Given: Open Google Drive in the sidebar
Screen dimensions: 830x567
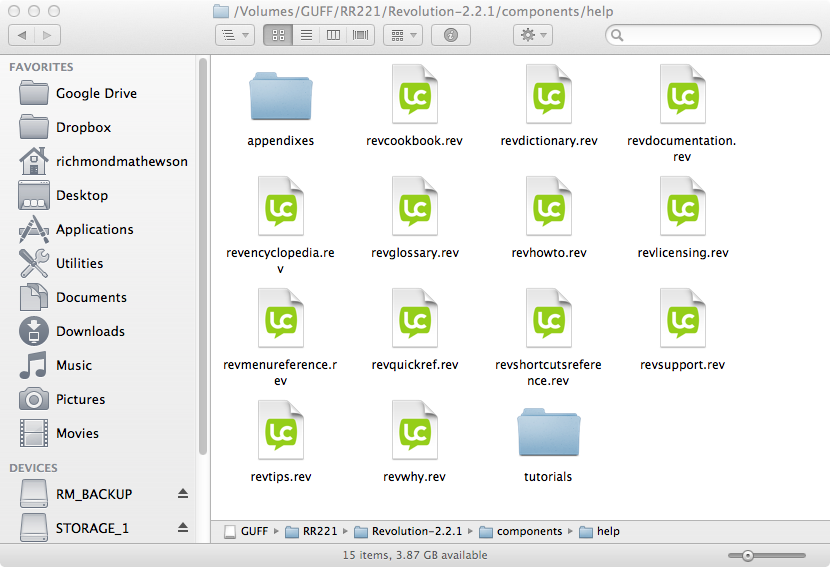Looking at the screenshot, I should (x=96, y=93).
